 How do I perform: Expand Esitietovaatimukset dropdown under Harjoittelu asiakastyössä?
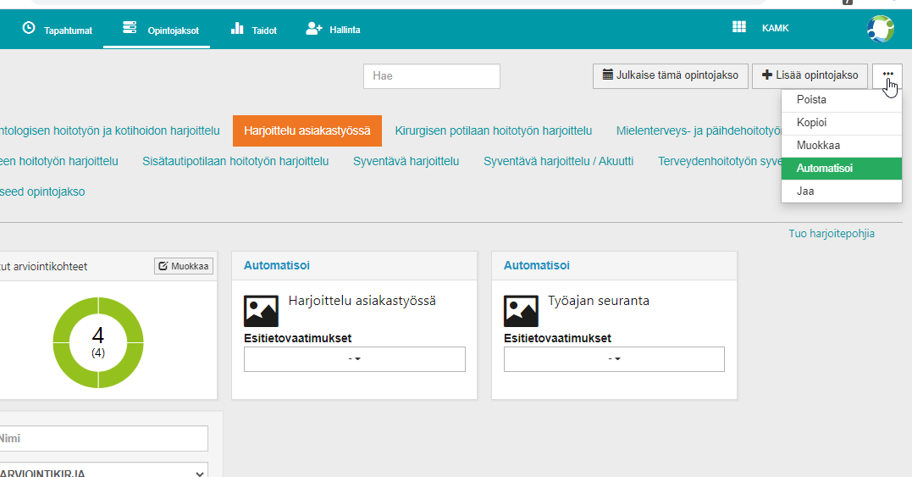[354, 359]
